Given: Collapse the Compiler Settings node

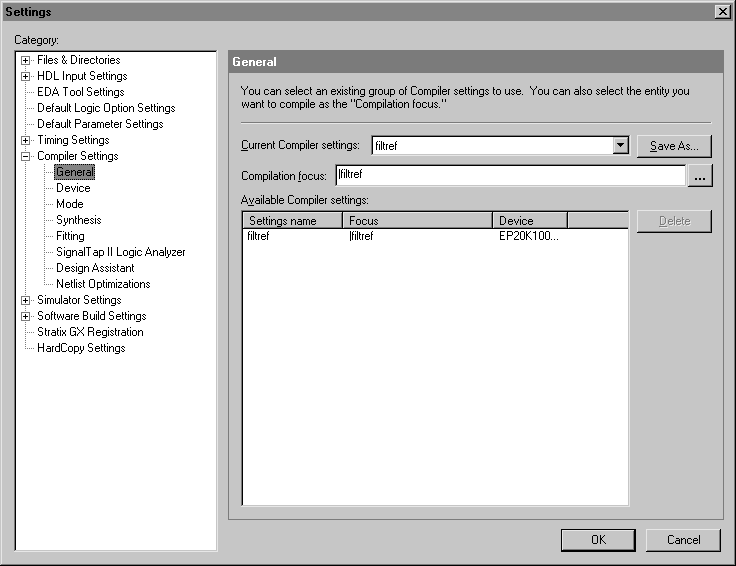Looking at the screenshot, I should [26, 156].
